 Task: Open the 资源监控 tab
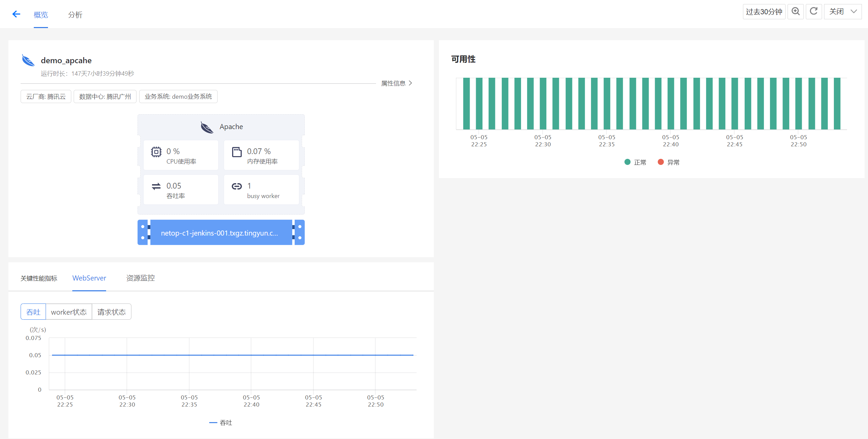click(141, 278)
